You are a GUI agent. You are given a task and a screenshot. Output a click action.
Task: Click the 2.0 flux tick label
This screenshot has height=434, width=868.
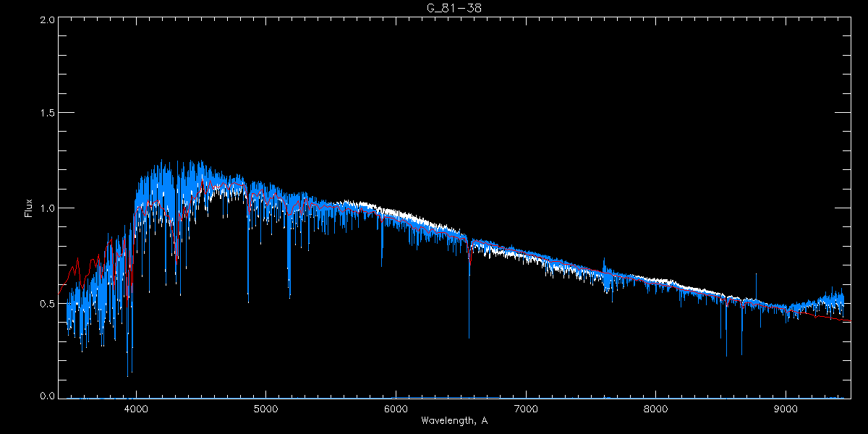click(x=48, y=20)
